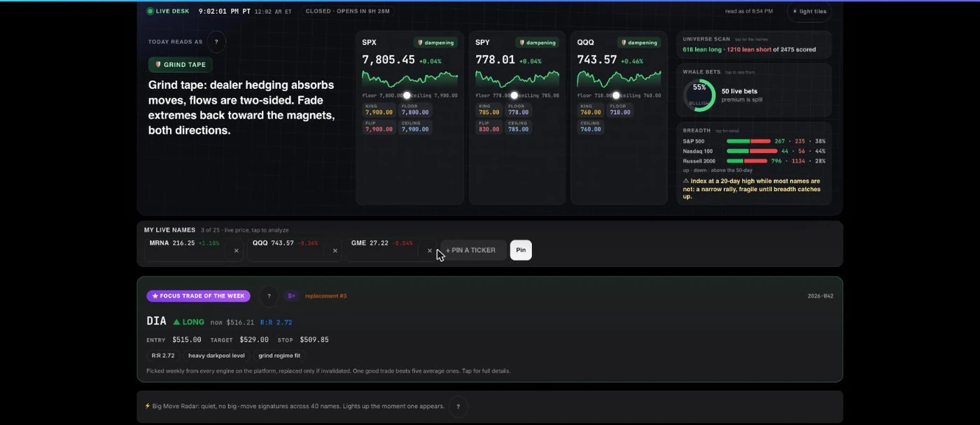This screenshot has height=425, width=980.
Task: Toggle the light tiles theme switch
Action: [x=809, y=11]
